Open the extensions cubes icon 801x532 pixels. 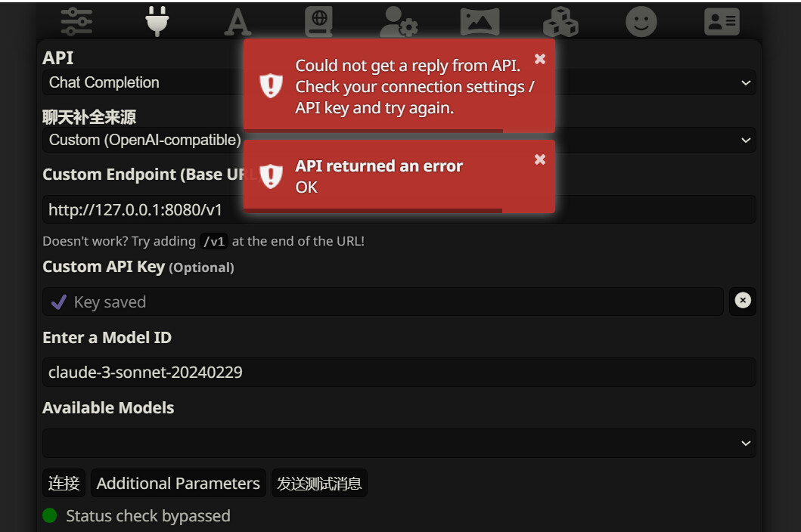click(x=560, y=22)
